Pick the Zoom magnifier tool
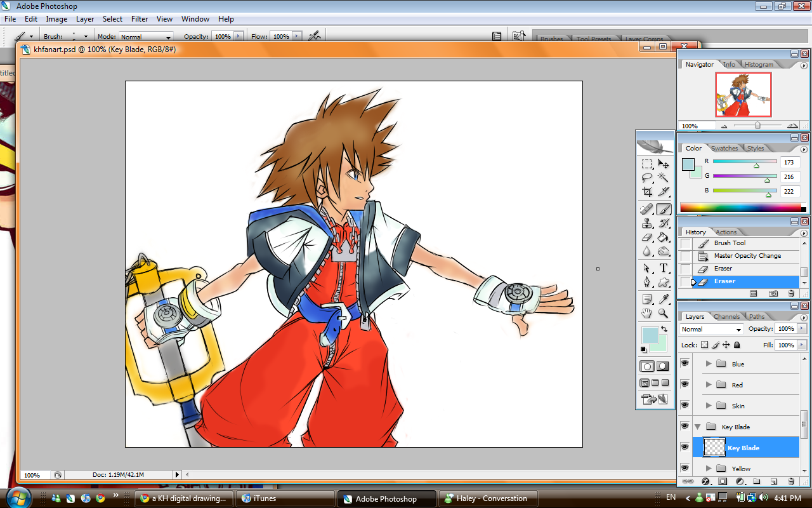812x508 pixels. click(x=664, y=313)
